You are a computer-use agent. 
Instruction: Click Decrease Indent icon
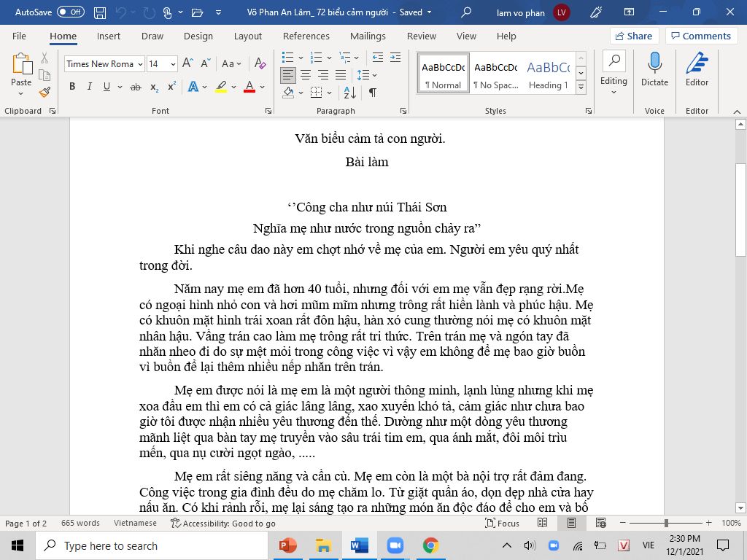point(378,58)
